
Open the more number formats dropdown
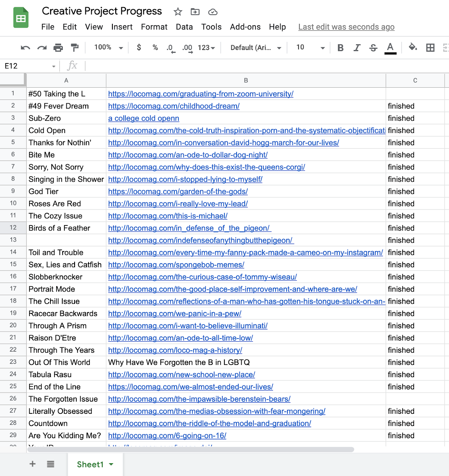click(x=206, y=48)
